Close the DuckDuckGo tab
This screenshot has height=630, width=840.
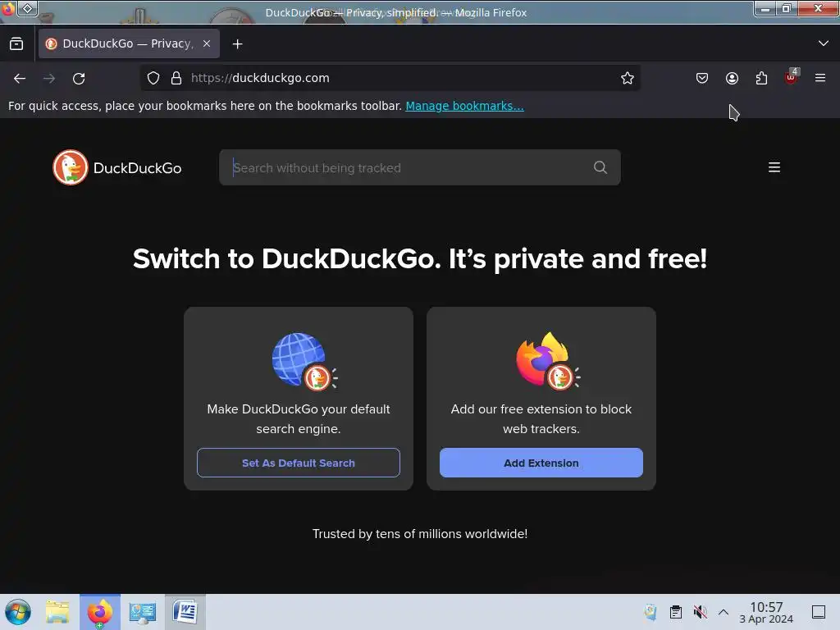coord(207,44)
